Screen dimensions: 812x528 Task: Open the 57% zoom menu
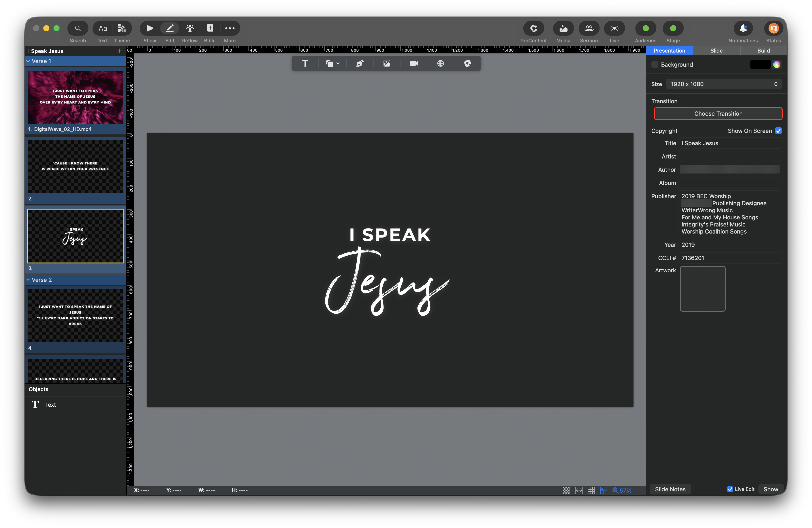tap(622, 490)
